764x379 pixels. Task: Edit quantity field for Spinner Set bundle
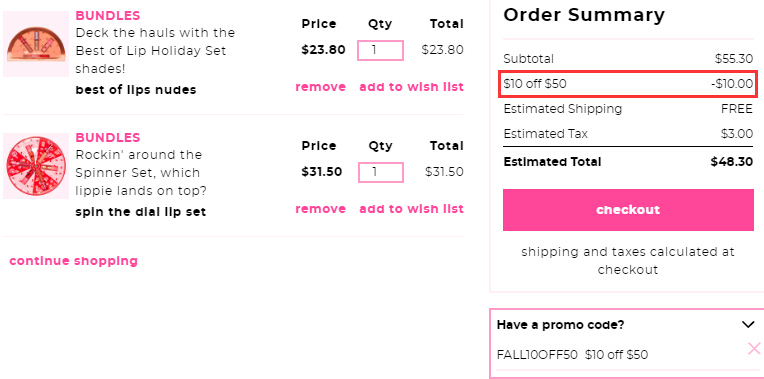tap(381, 172)
